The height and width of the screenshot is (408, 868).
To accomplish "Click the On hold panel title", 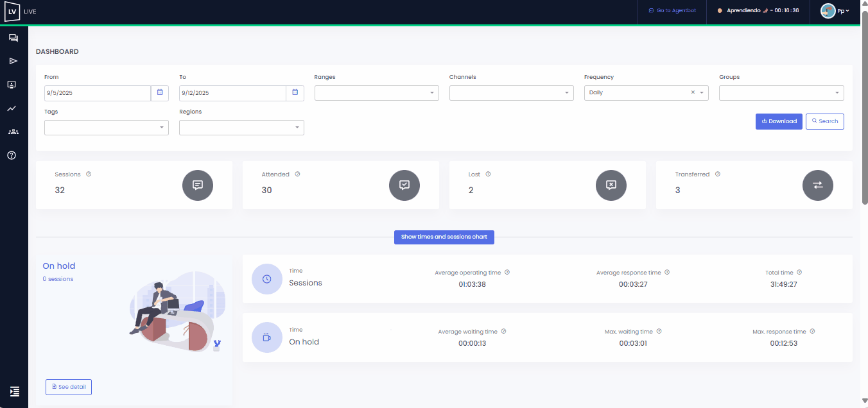I will (59, 266).
